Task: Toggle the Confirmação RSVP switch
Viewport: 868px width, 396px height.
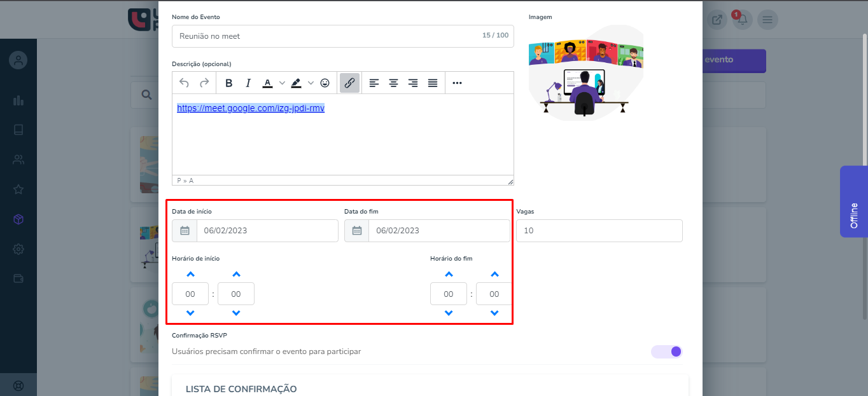Action: coord(666,352)
